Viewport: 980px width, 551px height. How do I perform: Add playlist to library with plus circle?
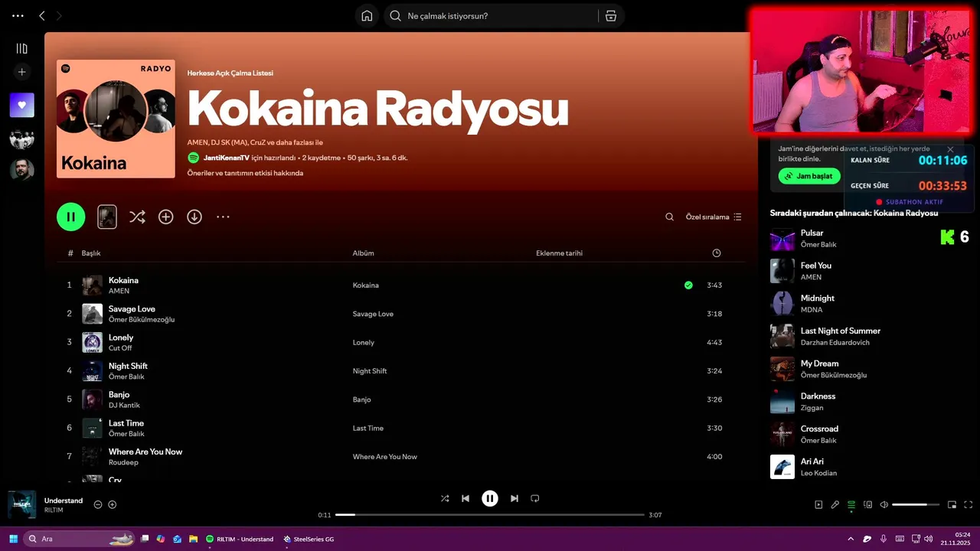165,217
